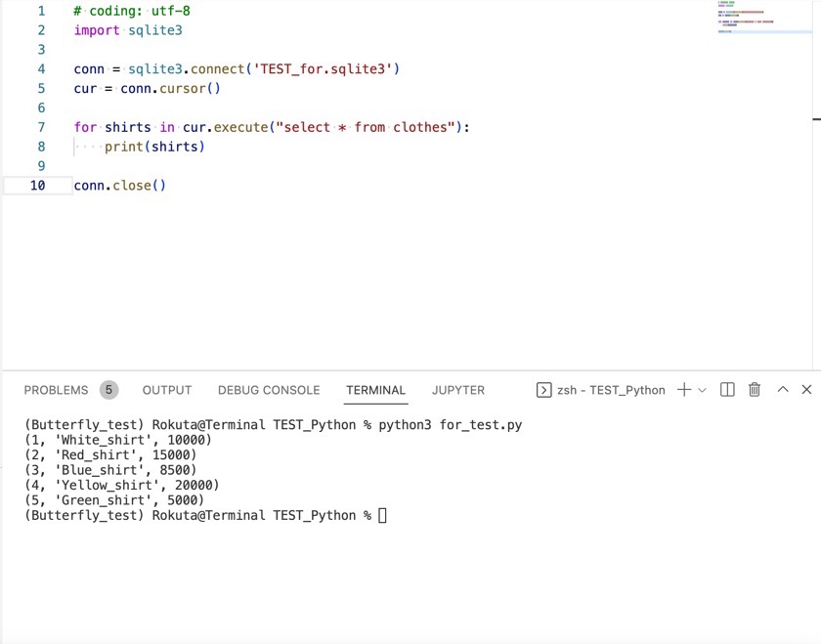The image size is (821, 644).
Task: Open the OUTPUT view
Action: [x=166, y=389]
